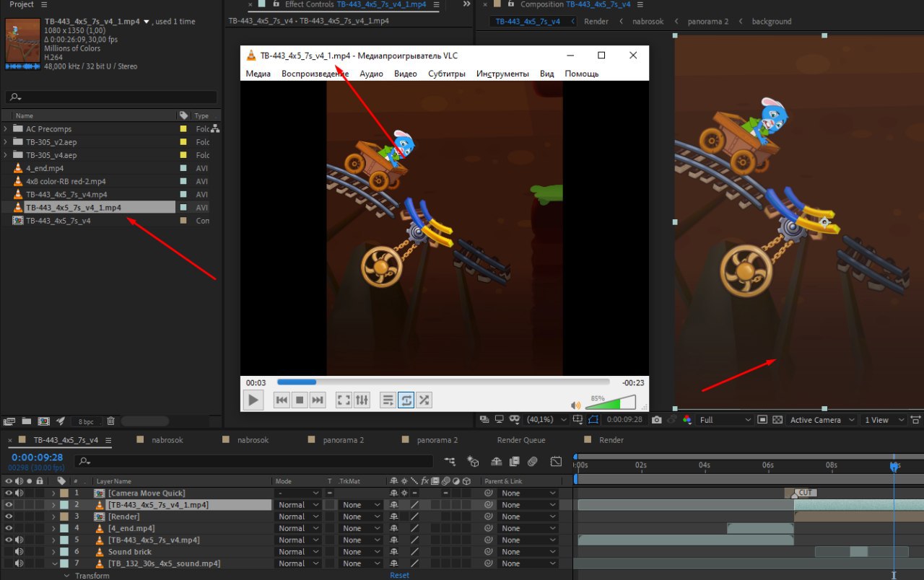This screenshot has height=580, width=924.
Task: Open the Инструменты menu in VLC
Action: click(502, 74)
